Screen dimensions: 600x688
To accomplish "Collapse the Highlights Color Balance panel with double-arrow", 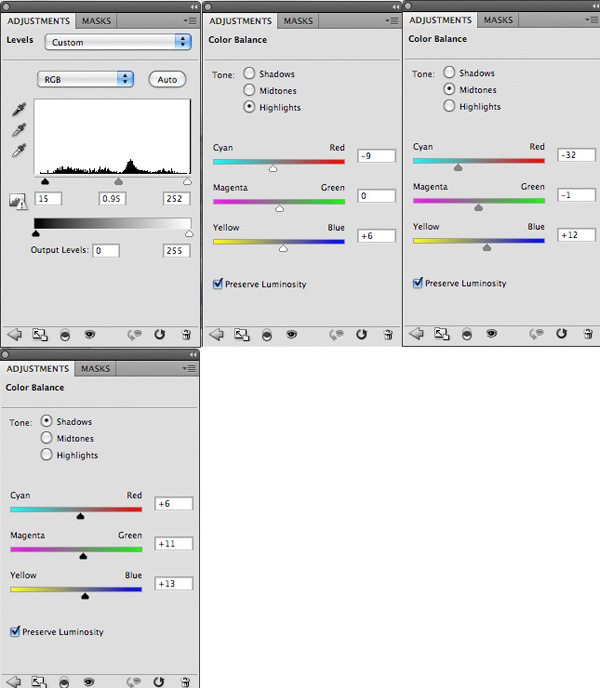I will pos(396,7).
